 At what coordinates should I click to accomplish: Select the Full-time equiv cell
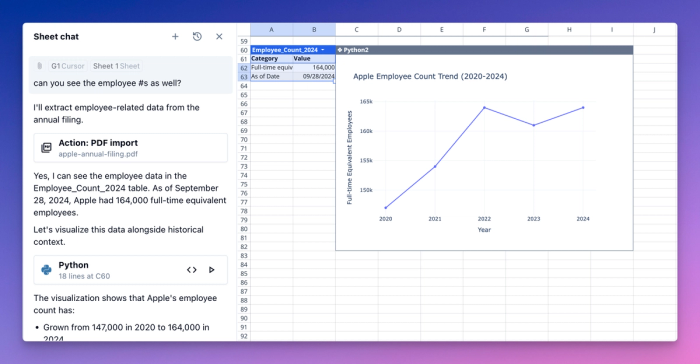pyautogui.click(x=272, y=67)
